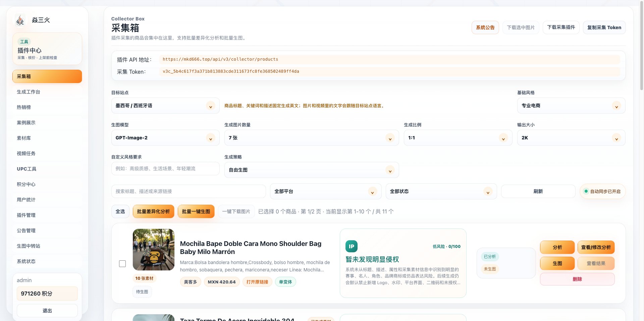Click 一键下载图片 button
Screen dimensions: 644x321
(x=236, y=211)
